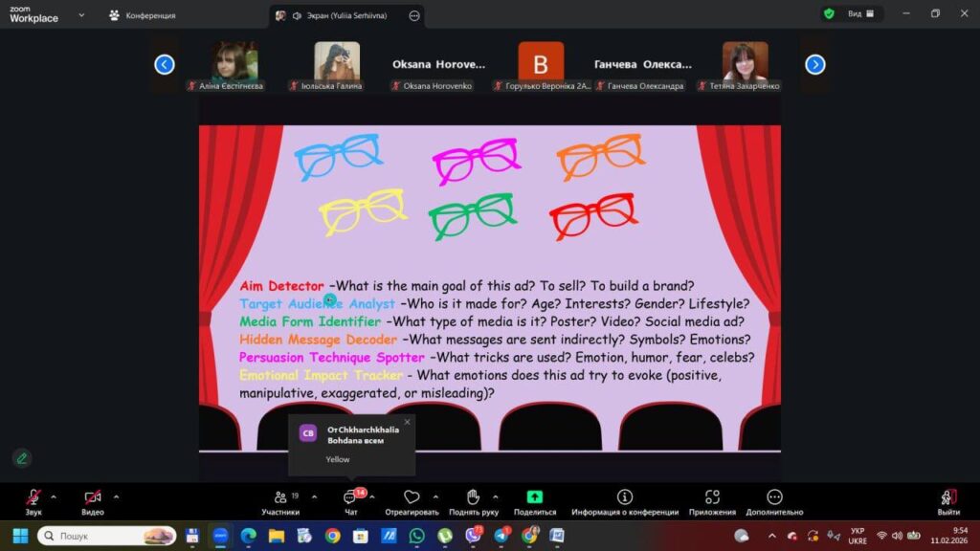Raise hand with Поднять руку
The image size is (980, 551).
tap(473, 497)
